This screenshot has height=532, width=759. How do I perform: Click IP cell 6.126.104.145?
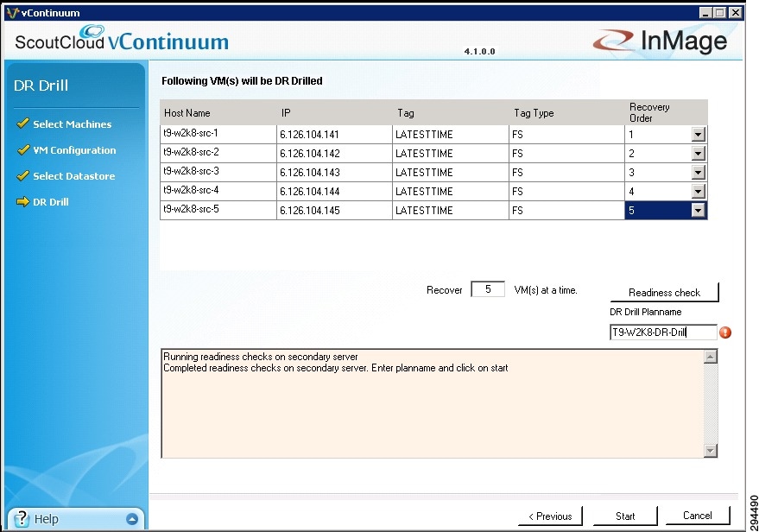click(334, 210)
